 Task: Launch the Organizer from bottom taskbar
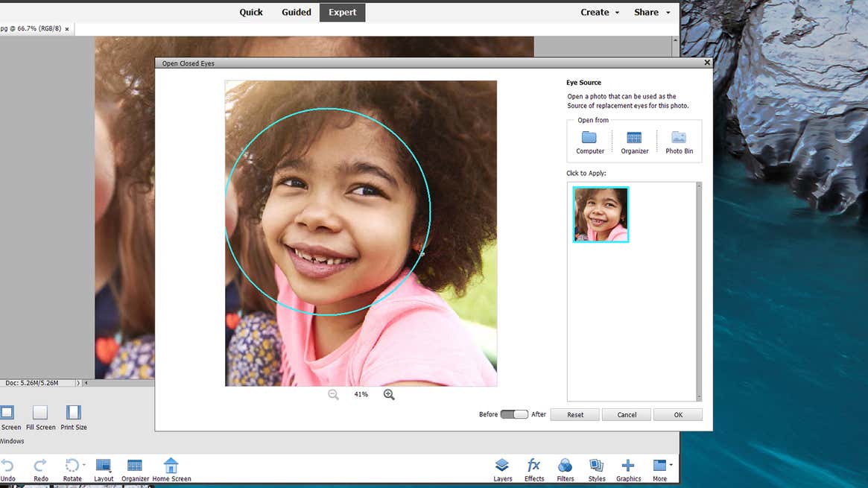point(135,469)
